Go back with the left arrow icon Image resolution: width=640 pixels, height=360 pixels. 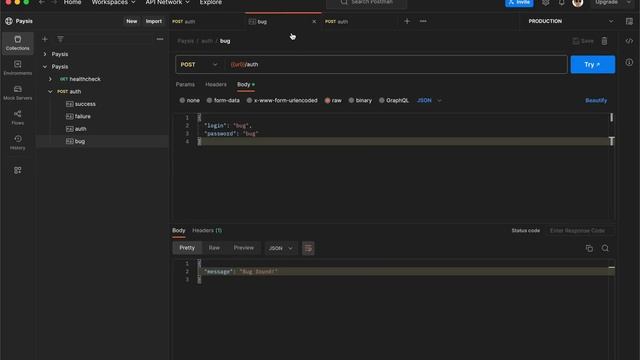tap(41, 2)
